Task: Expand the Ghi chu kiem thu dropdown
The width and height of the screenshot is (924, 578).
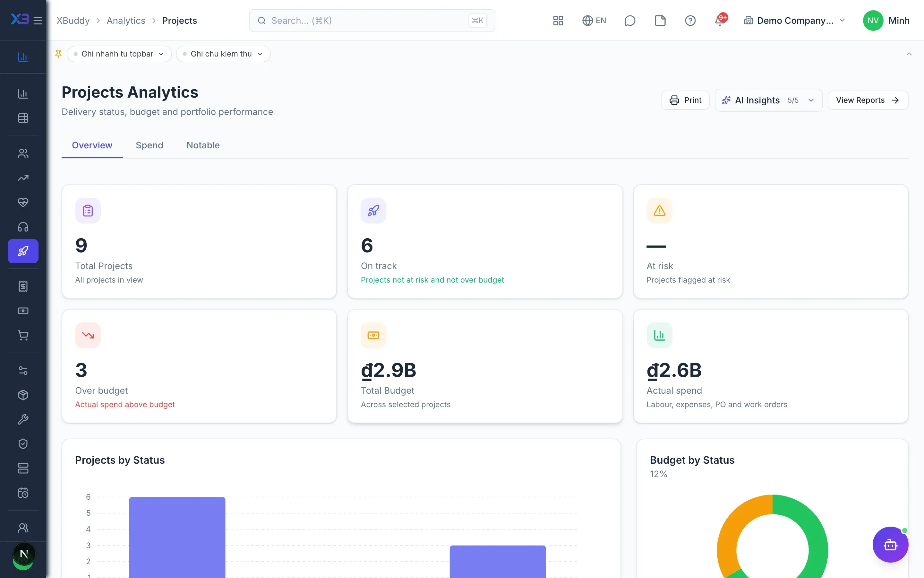Action: 223,54
